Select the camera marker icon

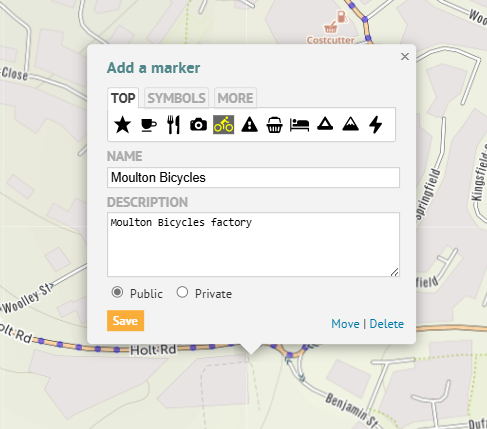coord(198,125)
